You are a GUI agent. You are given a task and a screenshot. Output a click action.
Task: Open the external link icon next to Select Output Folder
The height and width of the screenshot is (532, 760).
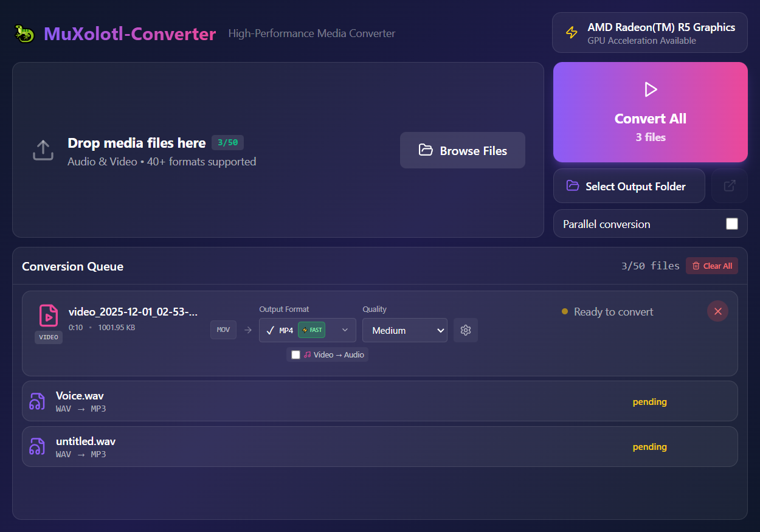pyautogui.click(x=729, y=185)
